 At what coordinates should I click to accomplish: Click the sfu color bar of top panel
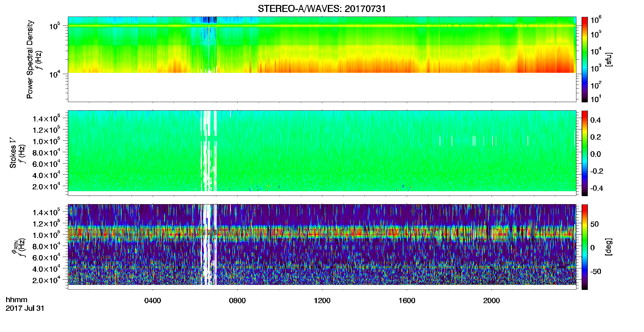pos(585,59)
